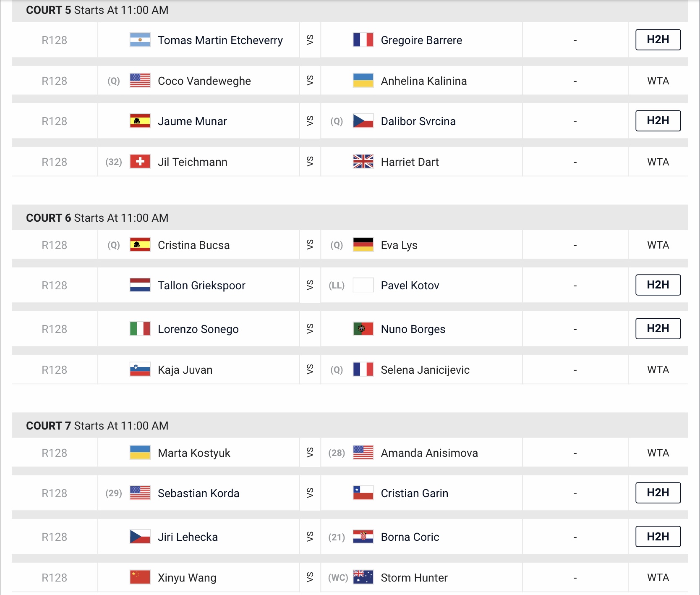Open H2H for Etcheverry vs Barrere
This screenshot has width=700, height=595.
658,40
